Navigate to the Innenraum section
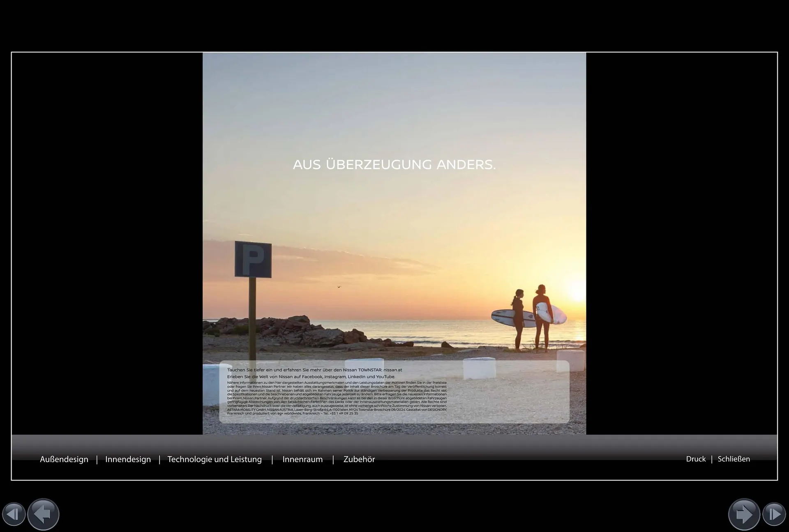Viewport: 789px width, 532px height. coord(302,459)
